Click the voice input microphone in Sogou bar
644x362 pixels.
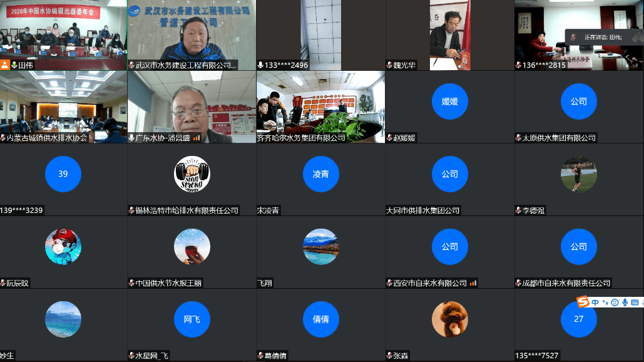coord(625,303)
